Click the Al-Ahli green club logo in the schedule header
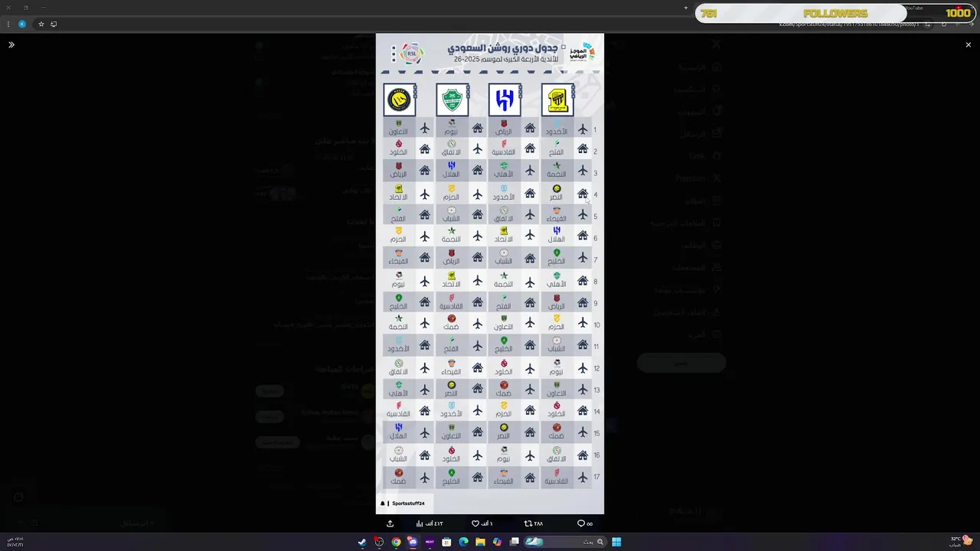This screenshot has height=551, width=980. point(452,99)
